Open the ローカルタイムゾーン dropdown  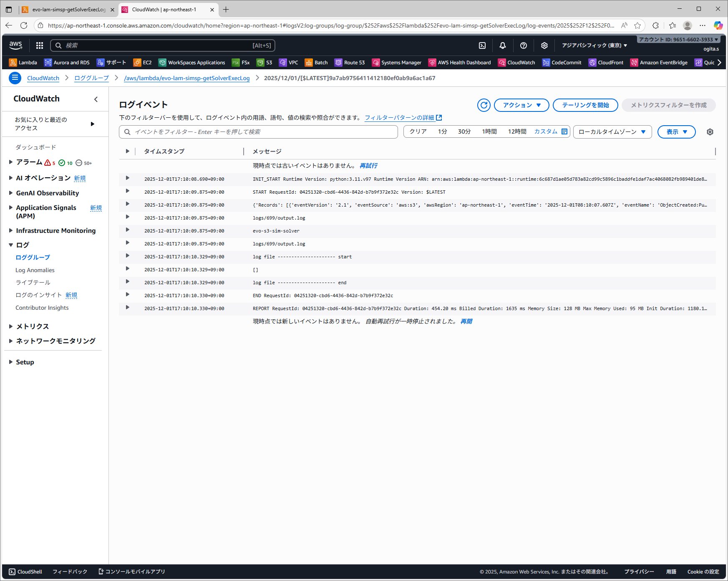612,132
